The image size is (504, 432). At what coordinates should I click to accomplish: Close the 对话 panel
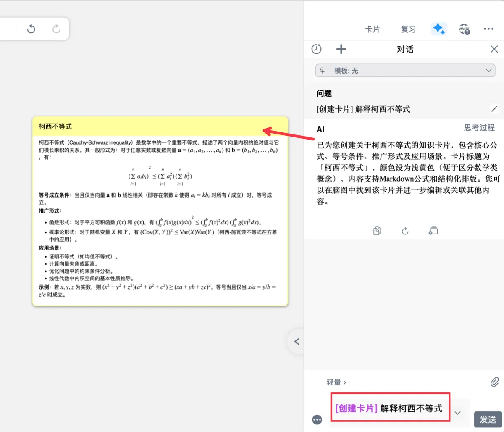pyautogui.click(x=494, y=49)
